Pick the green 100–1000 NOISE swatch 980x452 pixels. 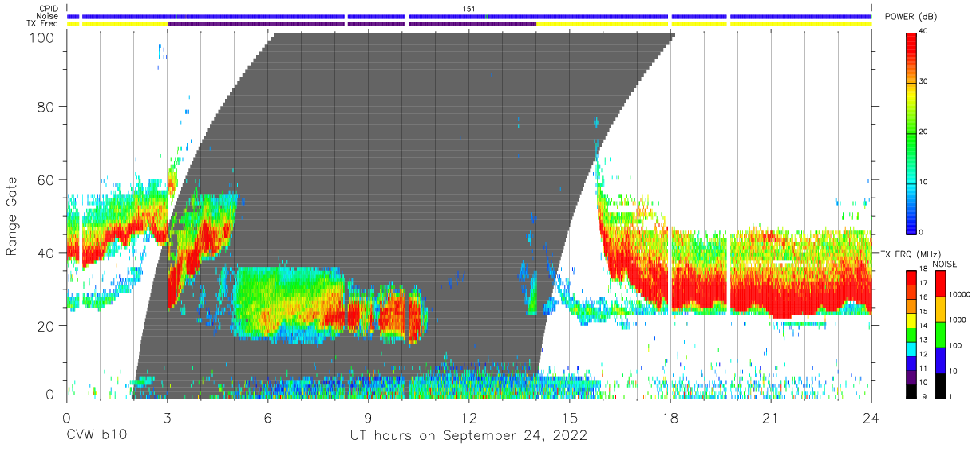coord(940,334)
